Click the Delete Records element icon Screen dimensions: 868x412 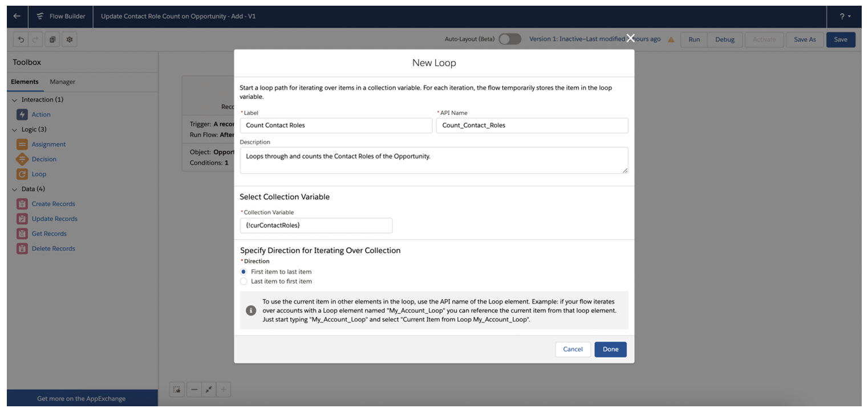pyautogui.click(x=22, y=248)
